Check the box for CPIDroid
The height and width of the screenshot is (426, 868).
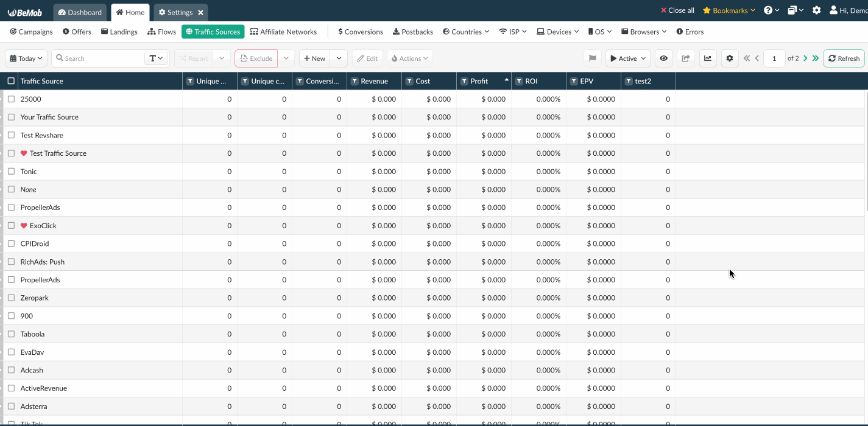point(11,243)
